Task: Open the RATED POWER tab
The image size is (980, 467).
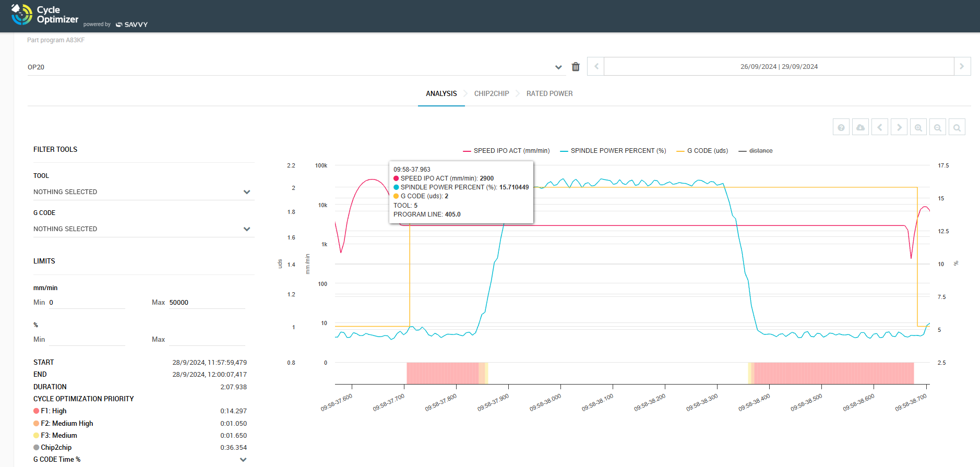Action: [x=549, y=94]
